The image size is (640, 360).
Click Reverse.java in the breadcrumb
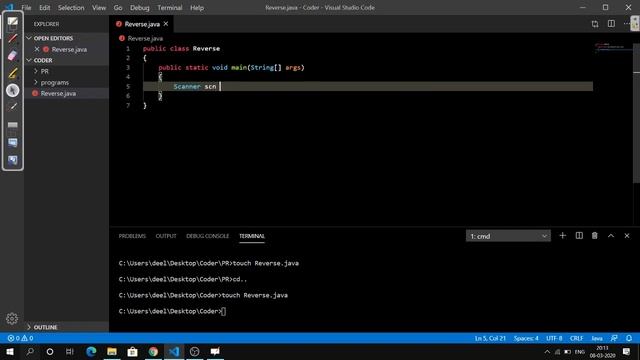pyautogui.click(x=145, y=38)
